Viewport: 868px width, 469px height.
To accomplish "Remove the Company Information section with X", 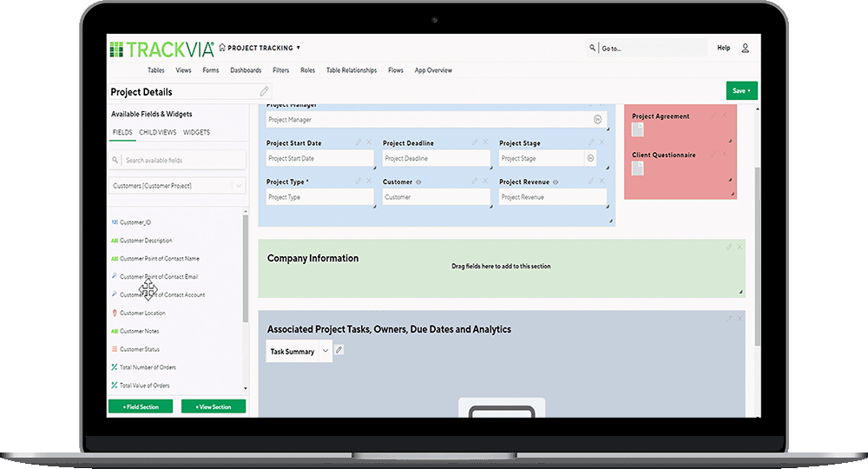I will pos(740,247).
